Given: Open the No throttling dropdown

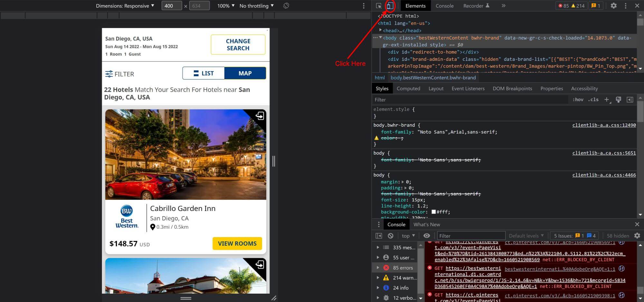Looking at the screenshot, I should [x=256, y=6].
